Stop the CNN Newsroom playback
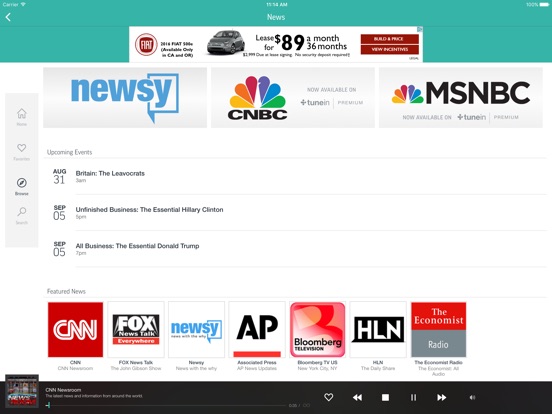The height and width of the screenshot is (414, 552). coord(385,397)
